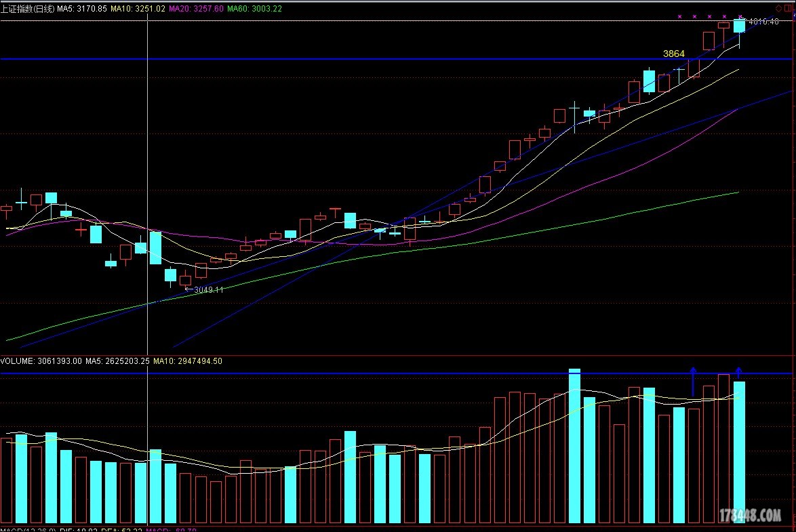Viewport: 796px width, 532px height.
Task: Click the 3049.11 low price label
Action: click(x=209, y=290)
